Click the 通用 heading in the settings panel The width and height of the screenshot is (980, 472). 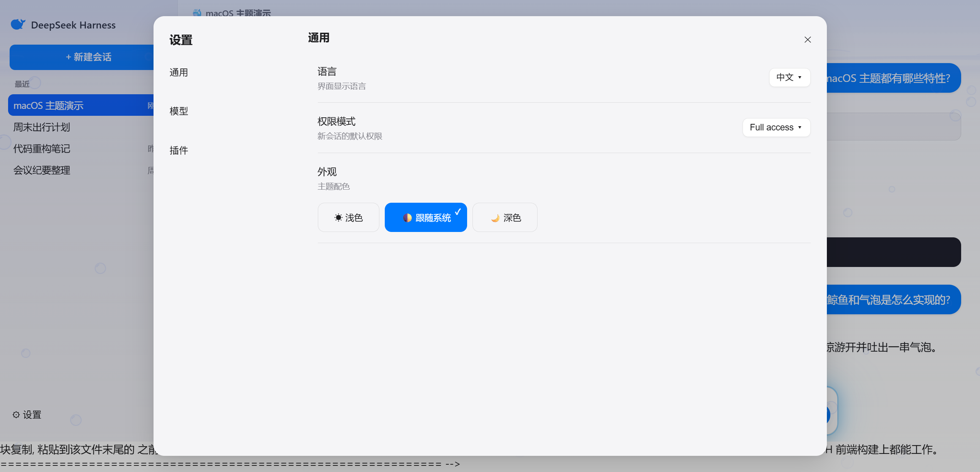[319, 38]
